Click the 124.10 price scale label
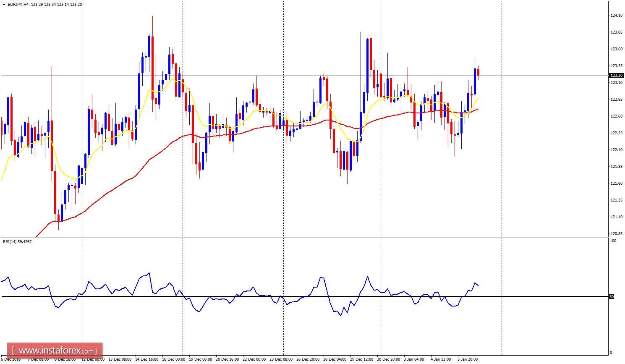Image resolution: width=625 pixels, height=364 pixels. point(616,16)
